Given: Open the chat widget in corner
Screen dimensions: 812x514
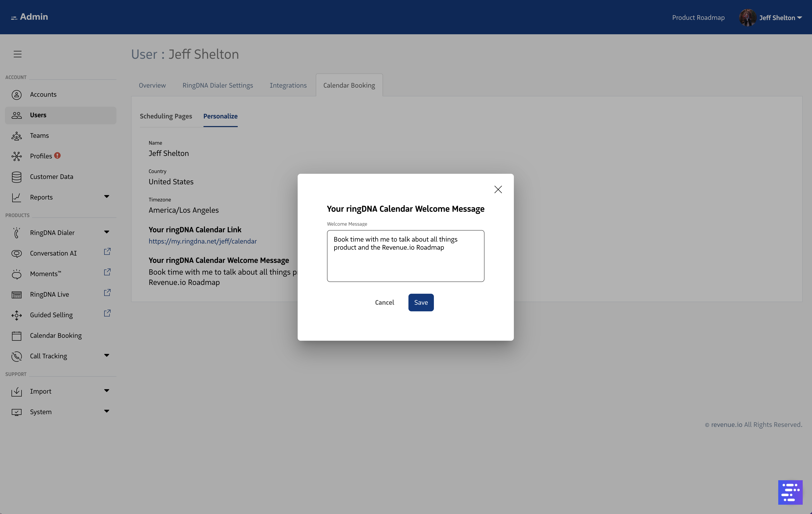Looking at the screenshot, I should [x=790, y=492].
